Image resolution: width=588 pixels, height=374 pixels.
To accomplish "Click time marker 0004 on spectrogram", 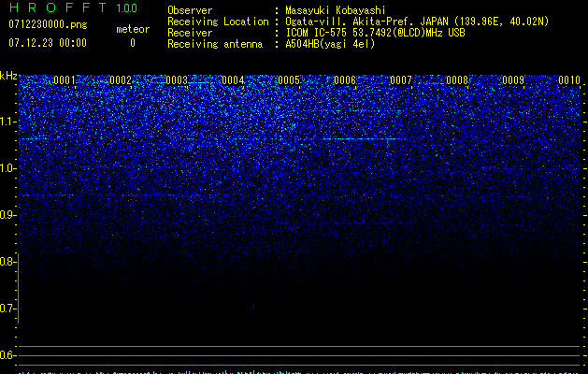I will click(233, 80).
